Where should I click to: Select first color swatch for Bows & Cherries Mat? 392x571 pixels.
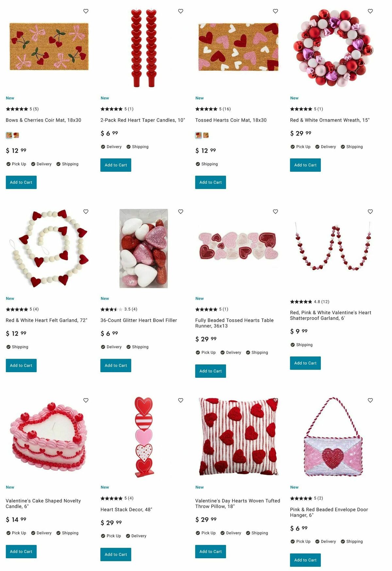tap(9, 135)
